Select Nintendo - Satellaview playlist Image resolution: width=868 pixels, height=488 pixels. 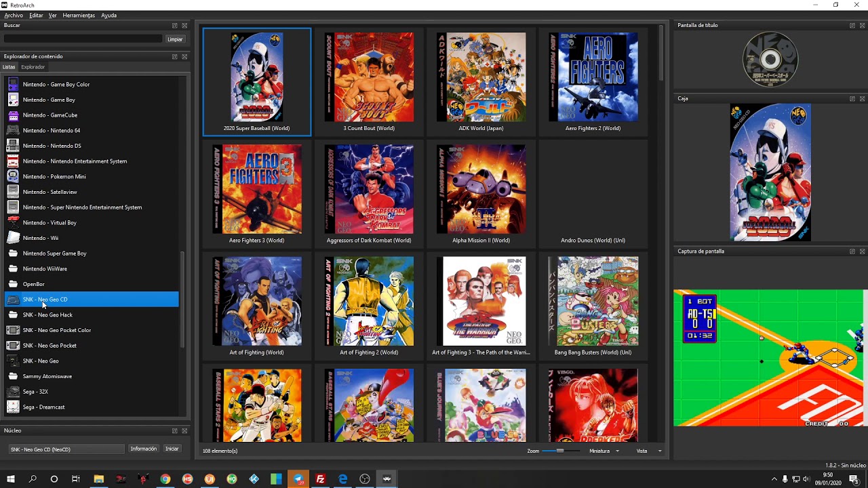pos(92,192)
